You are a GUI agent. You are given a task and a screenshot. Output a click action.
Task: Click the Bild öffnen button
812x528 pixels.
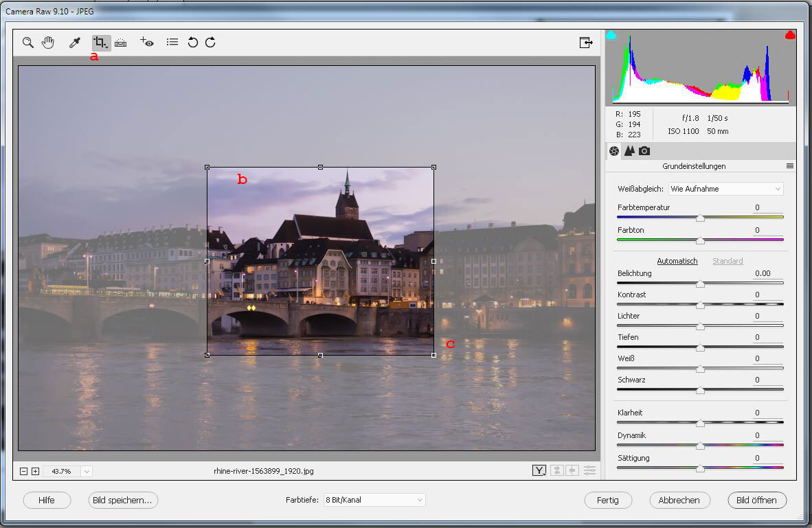(x=756, y=501)
